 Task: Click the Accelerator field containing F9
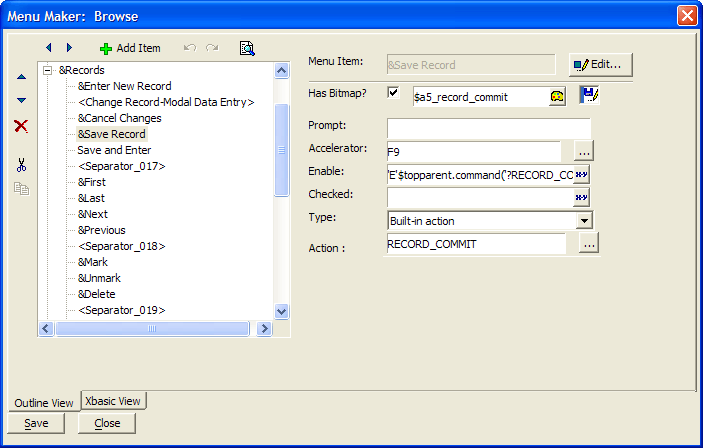point(473,151)
